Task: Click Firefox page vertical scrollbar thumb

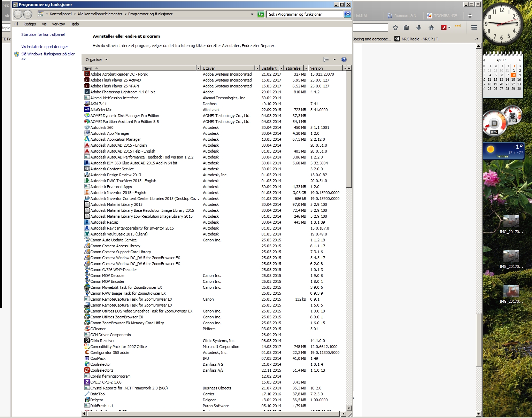Action: coord(479,340)
